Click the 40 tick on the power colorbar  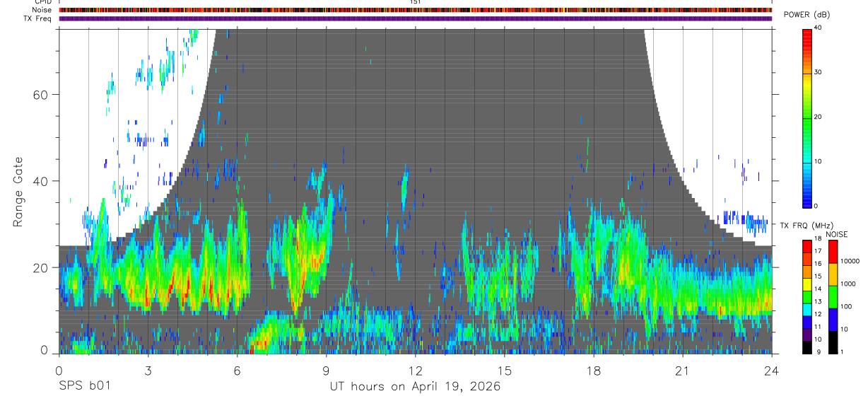(819, 28)
